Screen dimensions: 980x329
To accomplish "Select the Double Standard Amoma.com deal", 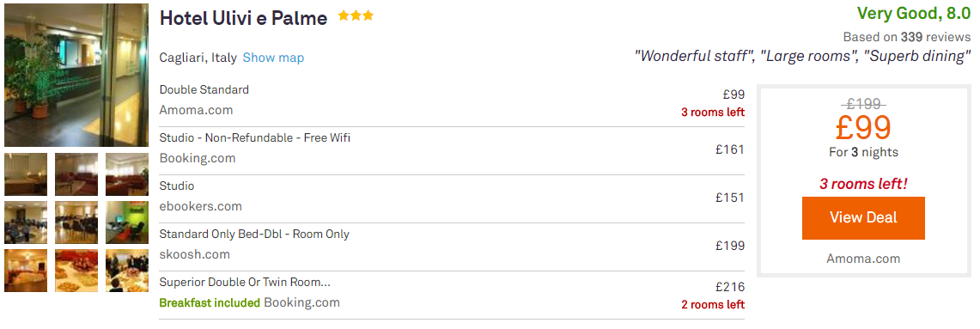I will click(452, 102).
